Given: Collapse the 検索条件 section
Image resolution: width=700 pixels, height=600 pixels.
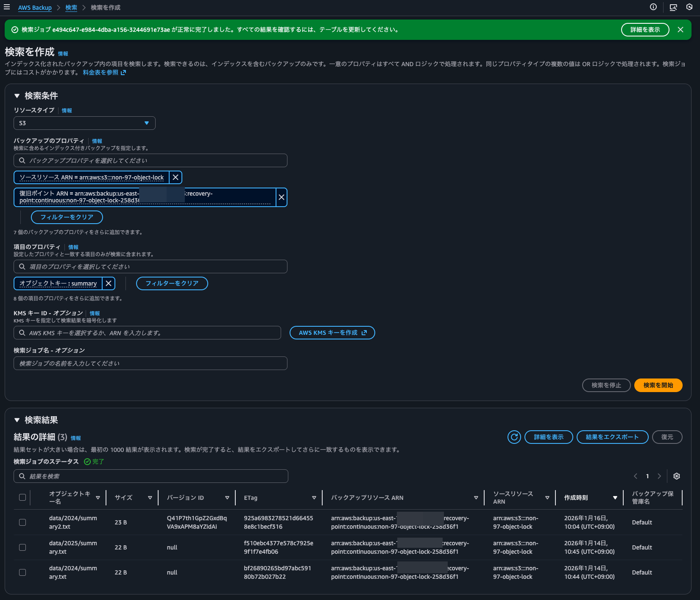Looking at the screenshot, I should pyautogui.click(x=17, y=96).
